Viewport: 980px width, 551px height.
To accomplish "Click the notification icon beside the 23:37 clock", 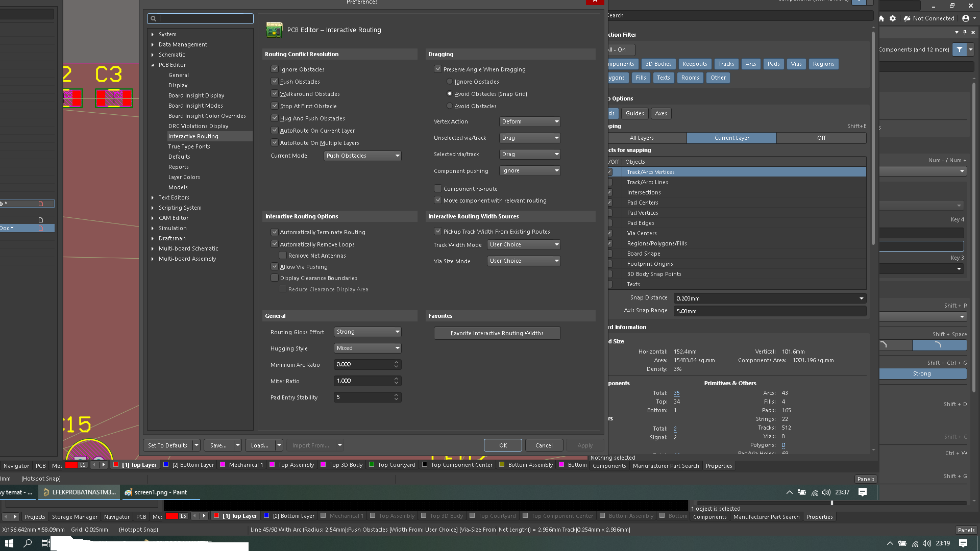I will (863, 492).
